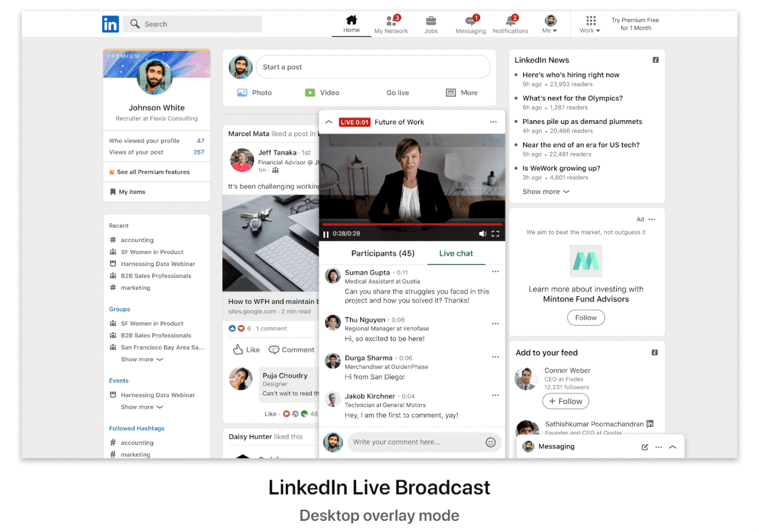This screenshot has width=759, height=532.
Task: Open the More post options
Action: click(x=461, y=93)
